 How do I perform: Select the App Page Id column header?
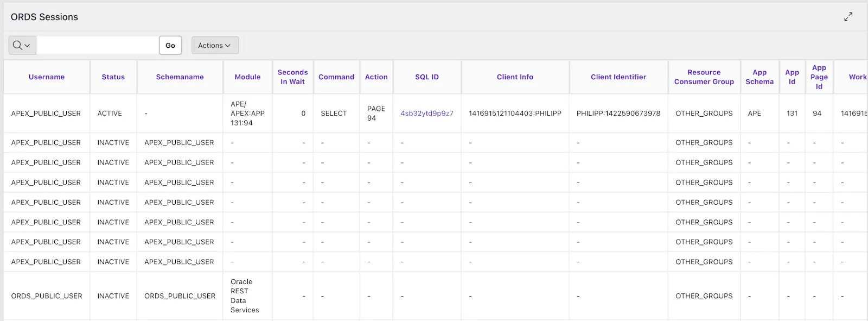click(x=819, y=77)
